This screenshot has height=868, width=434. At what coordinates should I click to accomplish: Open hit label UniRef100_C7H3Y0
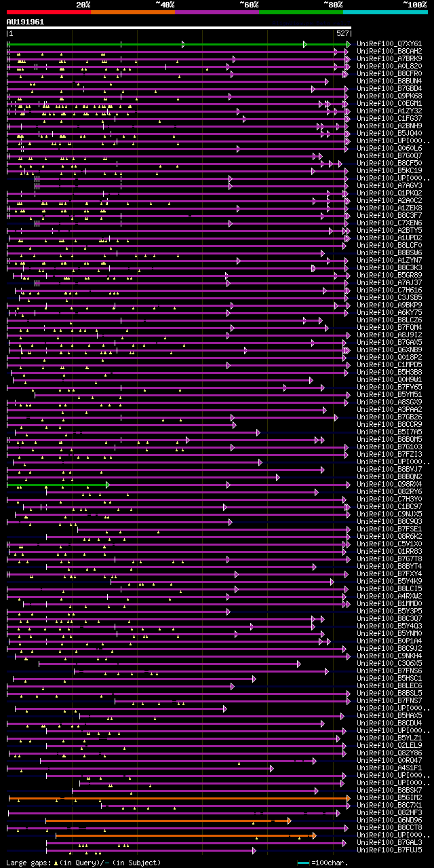pos(389,499)
